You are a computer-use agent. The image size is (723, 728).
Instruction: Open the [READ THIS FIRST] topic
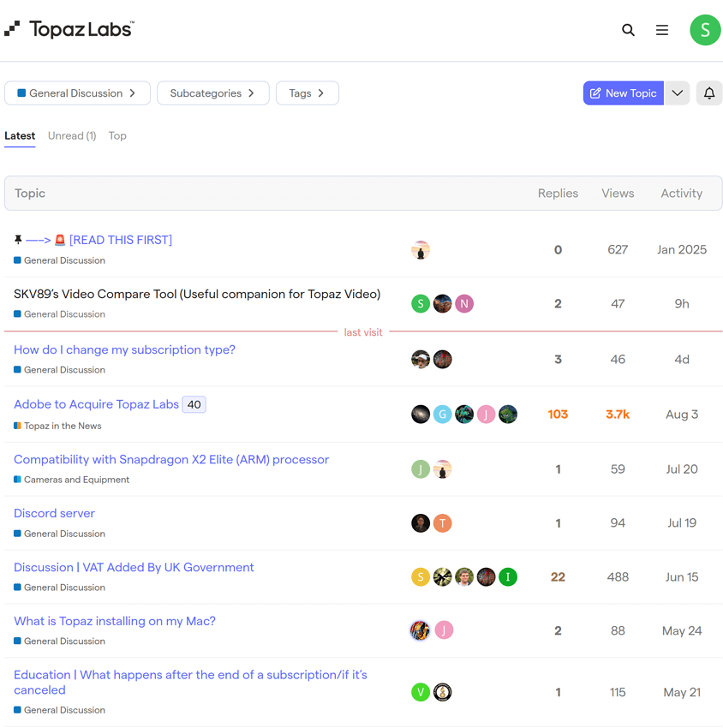pyautogui.click(x=99, y=240)
